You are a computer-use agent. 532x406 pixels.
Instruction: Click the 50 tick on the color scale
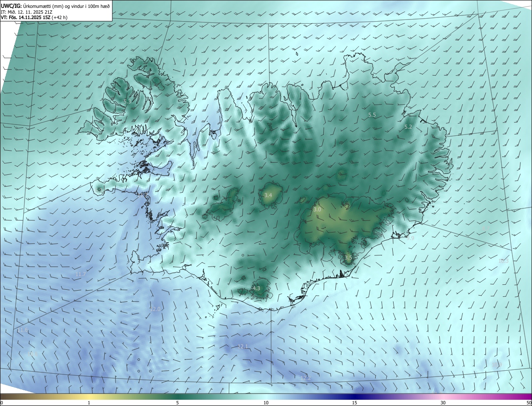pos(529,403)
